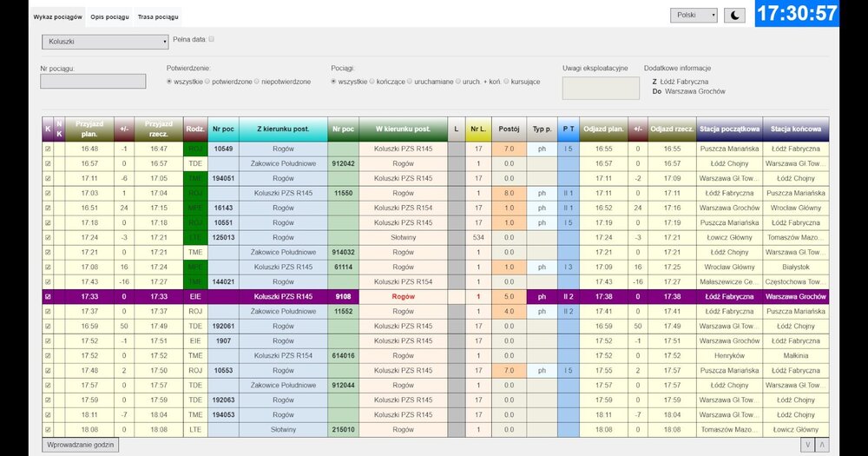Toggle the K checkbox in the 16:48 arrival row
The image size is (868, 456).
pyautogui.click(x=48, y=149)
